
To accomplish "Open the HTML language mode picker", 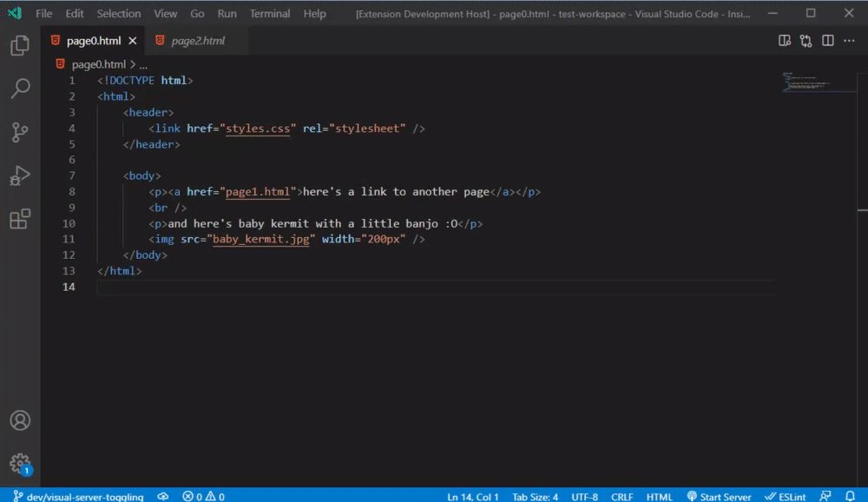I will (x=659, y=496).
